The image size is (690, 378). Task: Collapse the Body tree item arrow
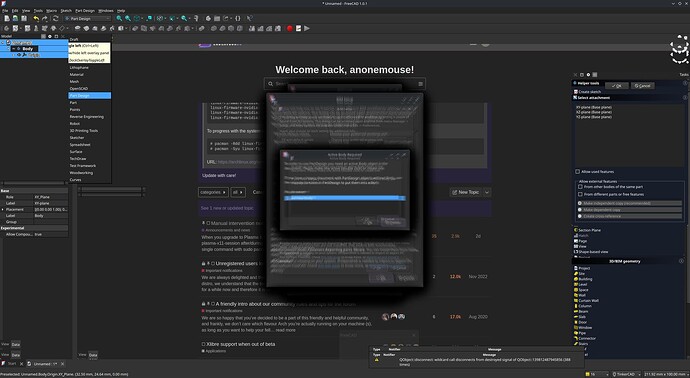[x=8, y=49]
